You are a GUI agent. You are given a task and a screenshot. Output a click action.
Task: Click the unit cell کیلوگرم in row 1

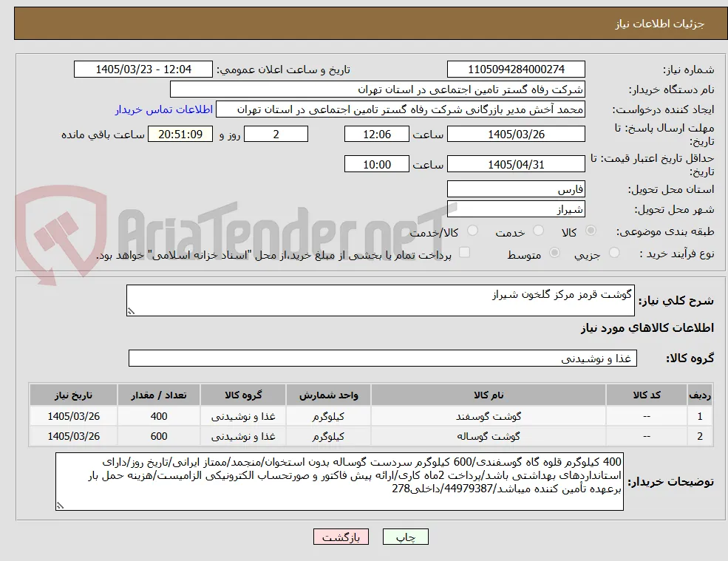(x=328, y=417)
